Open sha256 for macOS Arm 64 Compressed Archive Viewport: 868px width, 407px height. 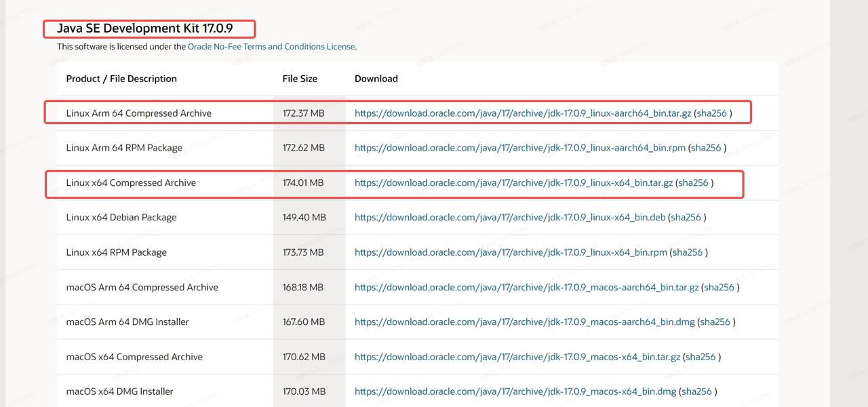(719, 288)
